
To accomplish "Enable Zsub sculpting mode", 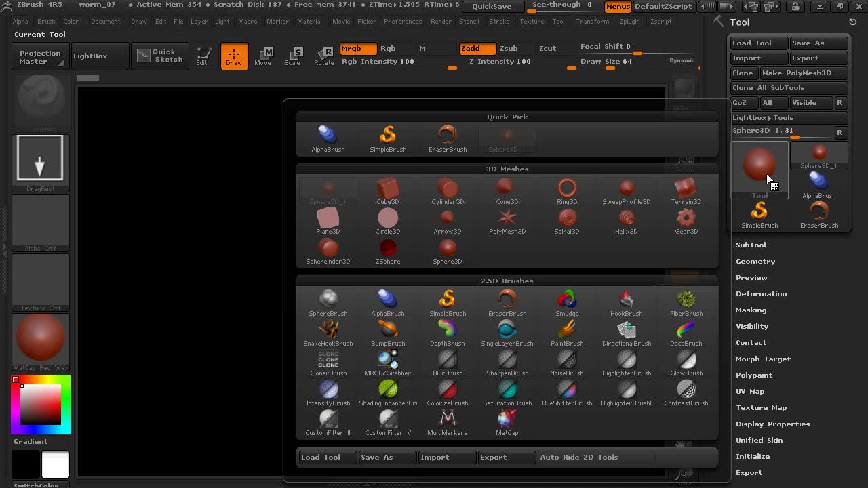I will (x=509, y=49).
